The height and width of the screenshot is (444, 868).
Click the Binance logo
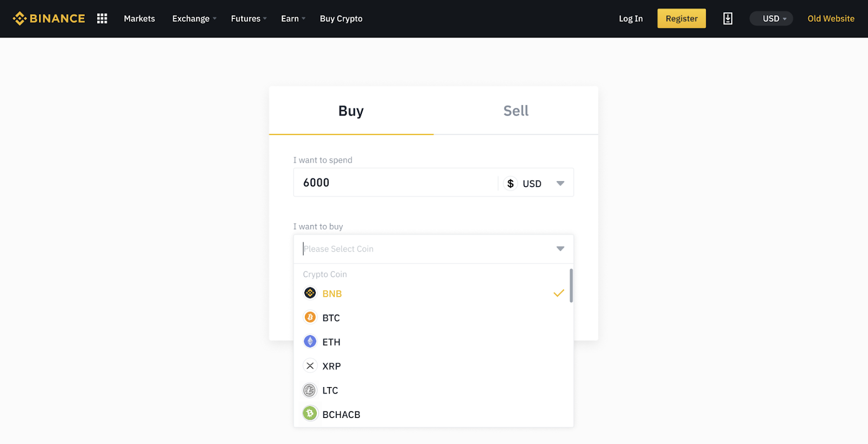click(x=49, y=18)
